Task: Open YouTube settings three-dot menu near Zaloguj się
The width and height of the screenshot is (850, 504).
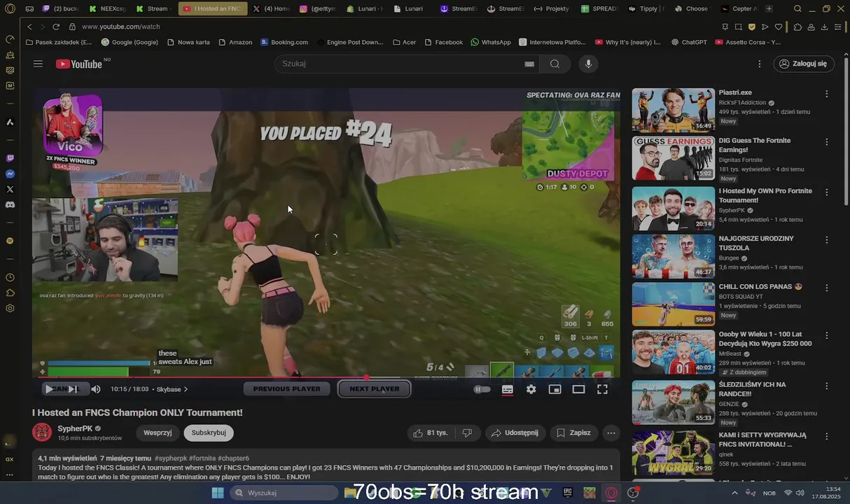Action: point(760,64)
